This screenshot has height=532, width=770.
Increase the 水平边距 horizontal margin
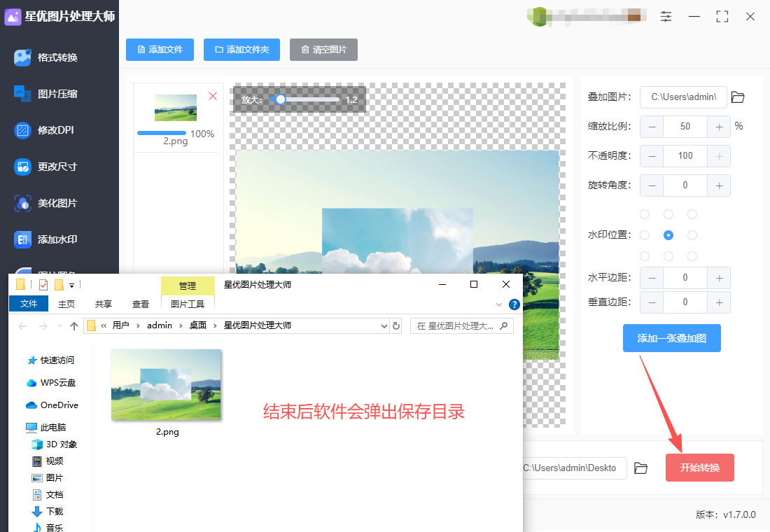tap(719, 278)
